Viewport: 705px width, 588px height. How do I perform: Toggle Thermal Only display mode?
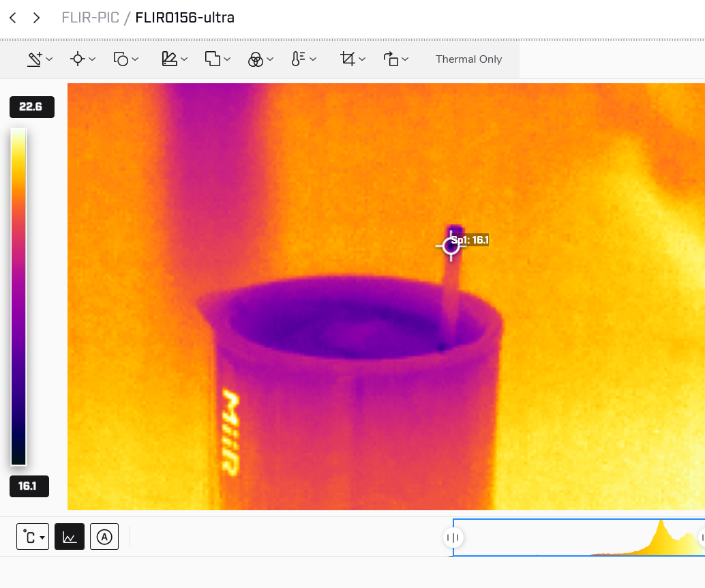pyautogui.click(x=468, y=59)
